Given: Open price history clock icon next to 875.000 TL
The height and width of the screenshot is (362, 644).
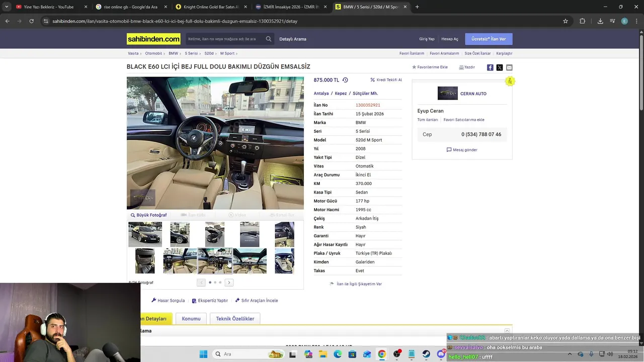Looking at the screenshot, I should [x=345, y=80].
